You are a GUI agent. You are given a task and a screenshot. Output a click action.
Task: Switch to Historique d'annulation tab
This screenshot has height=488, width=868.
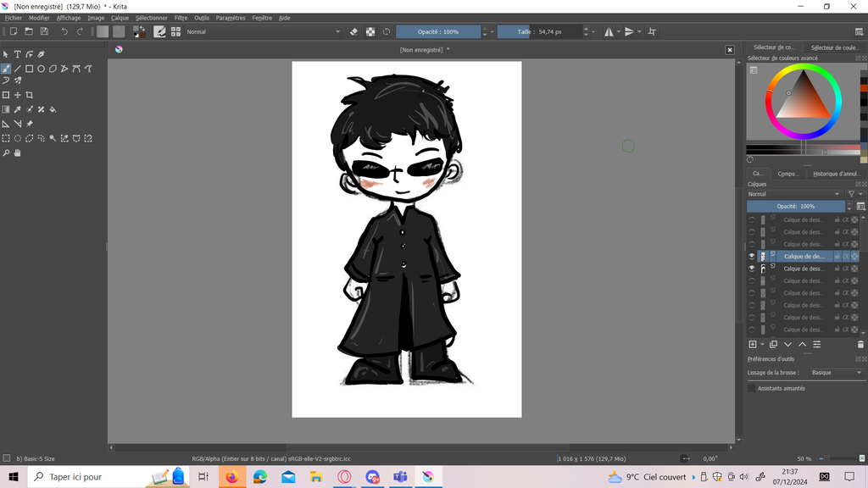(837, 174)
